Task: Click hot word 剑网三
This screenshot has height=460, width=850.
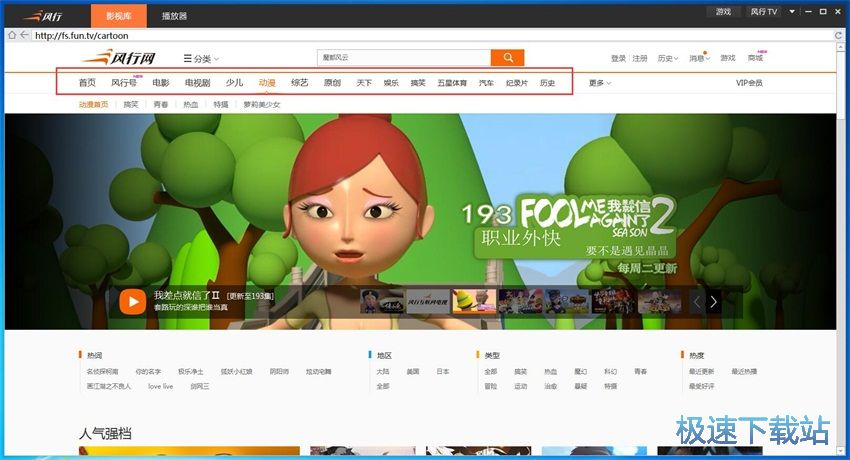Action: point(199,386)
